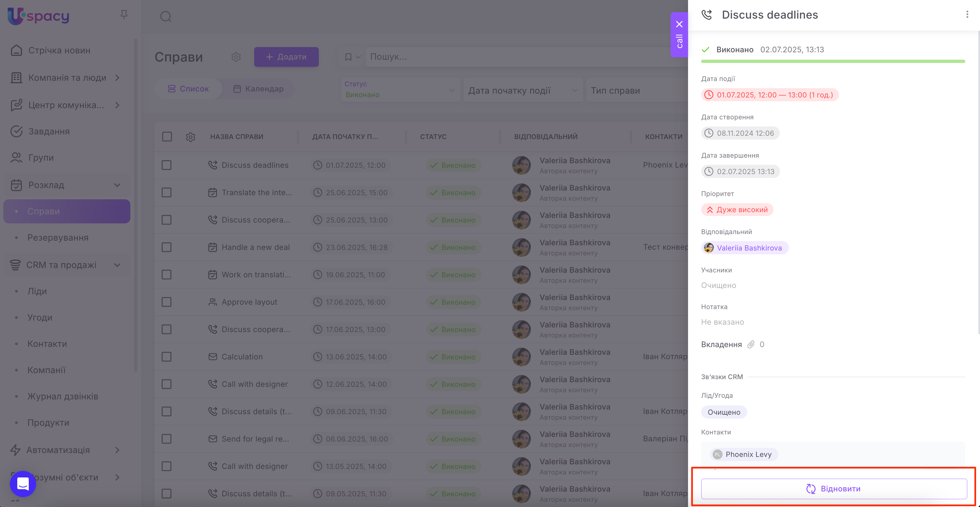Screen dimensions: 980x507
Task: Check the Discuss deadlines row checkbox
Action: (x=167, y=165)
